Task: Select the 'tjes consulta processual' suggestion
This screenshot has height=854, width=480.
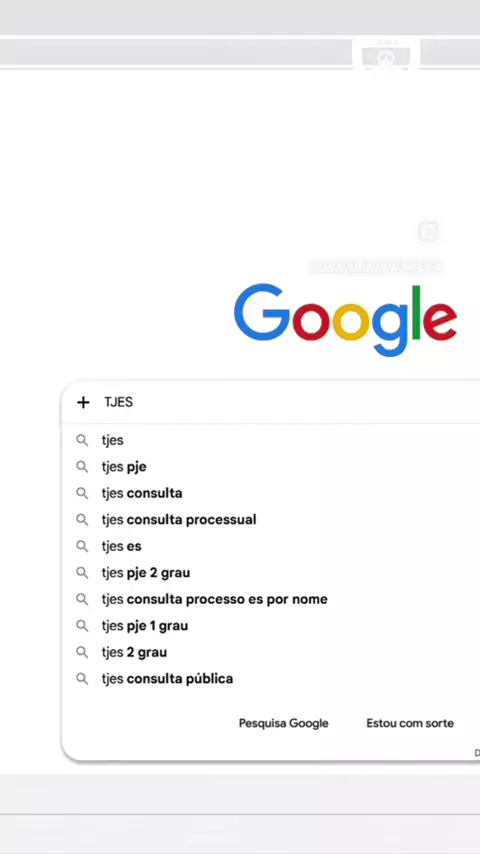Action: (179, 520)
